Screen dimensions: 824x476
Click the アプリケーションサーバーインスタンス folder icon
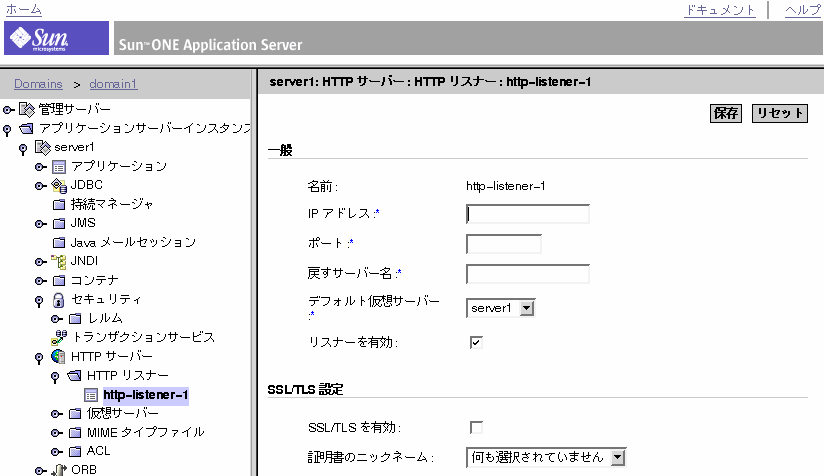[26, 129]
